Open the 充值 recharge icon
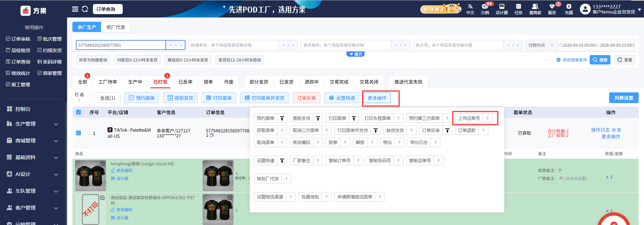This screenshot has width=644, height=225. [x=569, y=9]
